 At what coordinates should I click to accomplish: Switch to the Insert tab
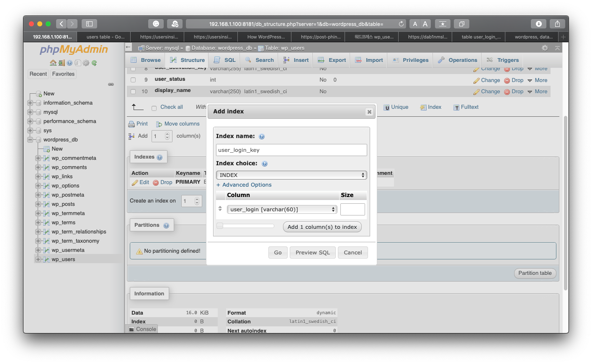click(296, 60)
